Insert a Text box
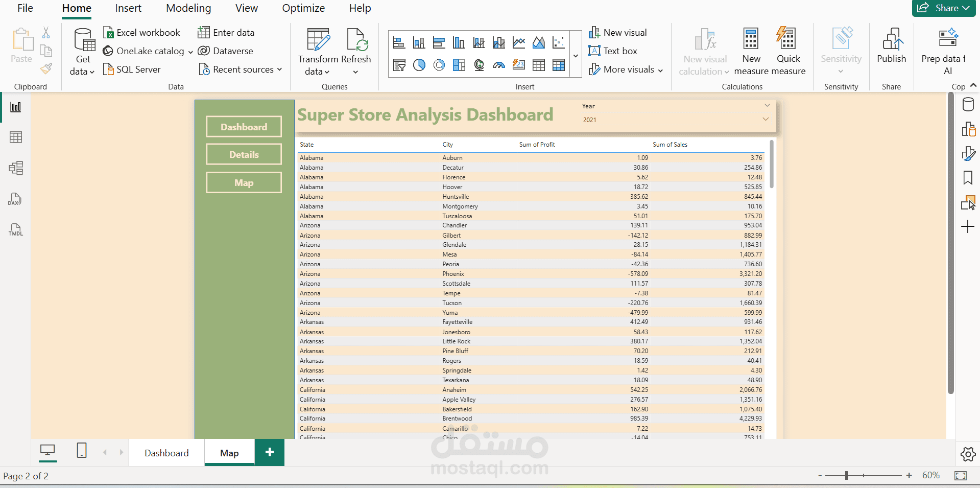This screenshot has width=980, height=488. tap(613, 51)
